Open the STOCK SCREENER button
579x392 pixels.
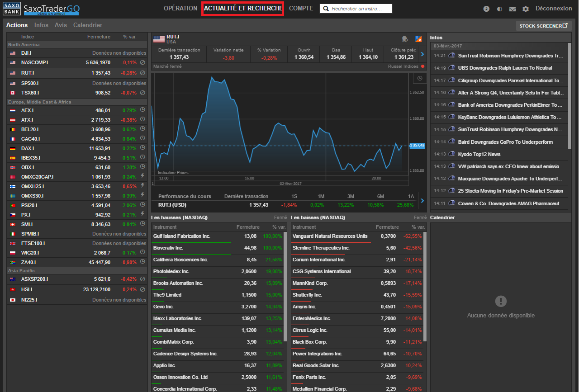pos(543,26)
